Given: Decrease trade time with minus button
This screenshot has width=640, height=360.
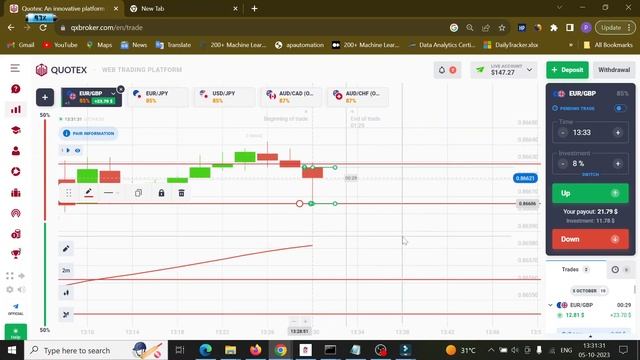Looking at the screenshot, I should 563,133.
